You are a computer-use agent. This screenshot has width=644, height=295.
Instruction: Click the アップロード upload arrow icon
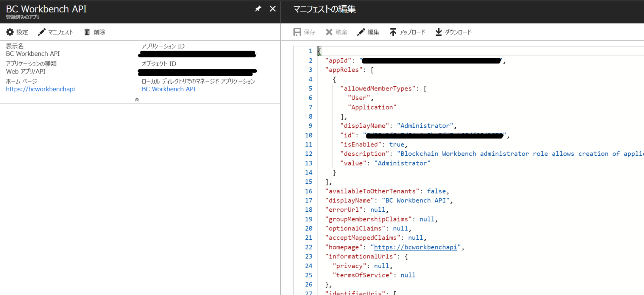click(x=393, y=32)
